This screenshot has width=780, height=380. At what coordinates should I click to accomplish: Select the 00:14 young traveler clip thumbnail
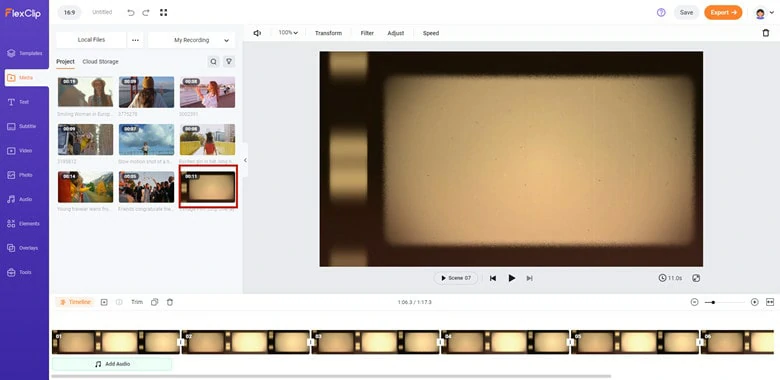coord(85,187)
